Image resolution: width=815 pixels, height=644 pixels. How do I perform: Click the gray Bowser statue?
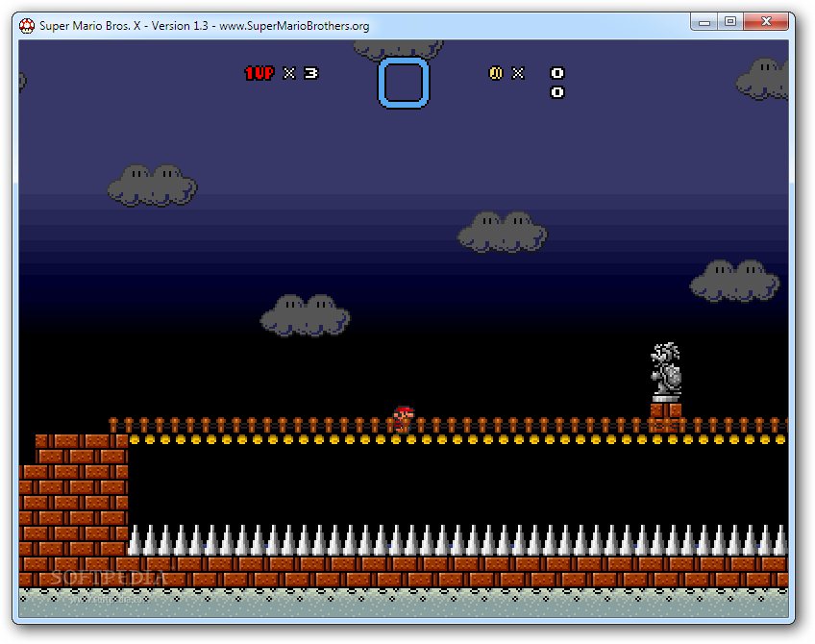coord(666,372)
